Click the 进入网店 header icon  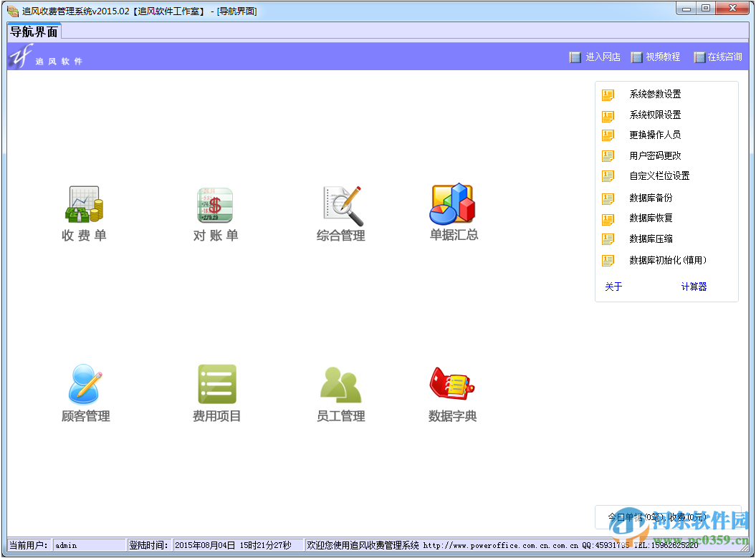(575, 57)
